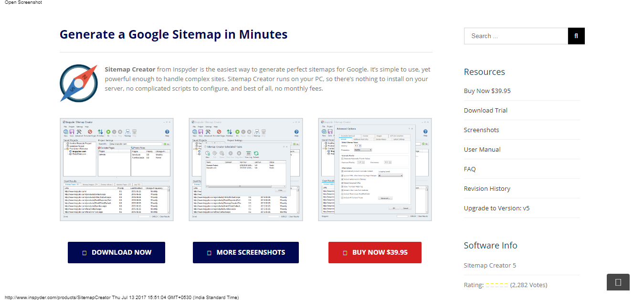Open the Buy Now $39.95 sidebar link
This screenshot has height=300, width=644.
coord(487,91)
